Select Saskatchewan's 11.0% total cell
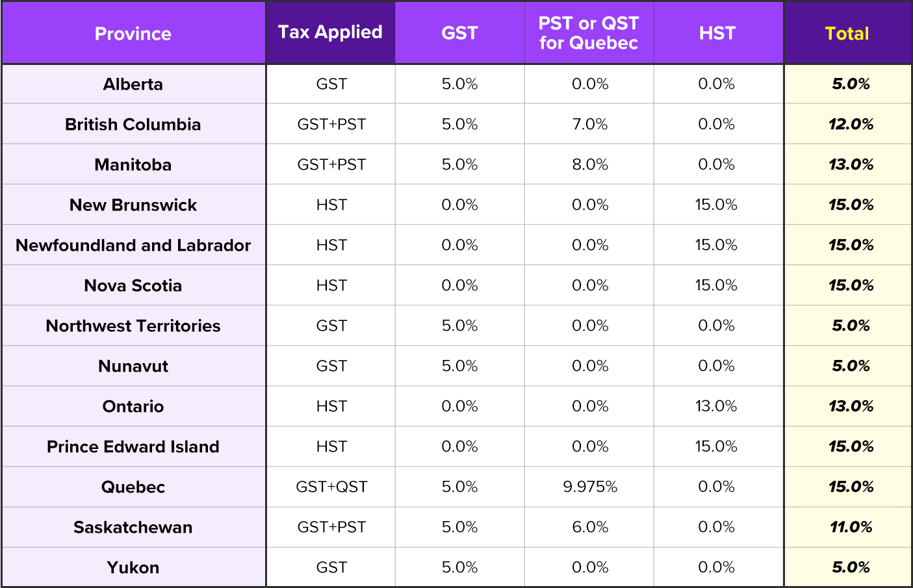913x588 pixels. [x=851, y=528]
